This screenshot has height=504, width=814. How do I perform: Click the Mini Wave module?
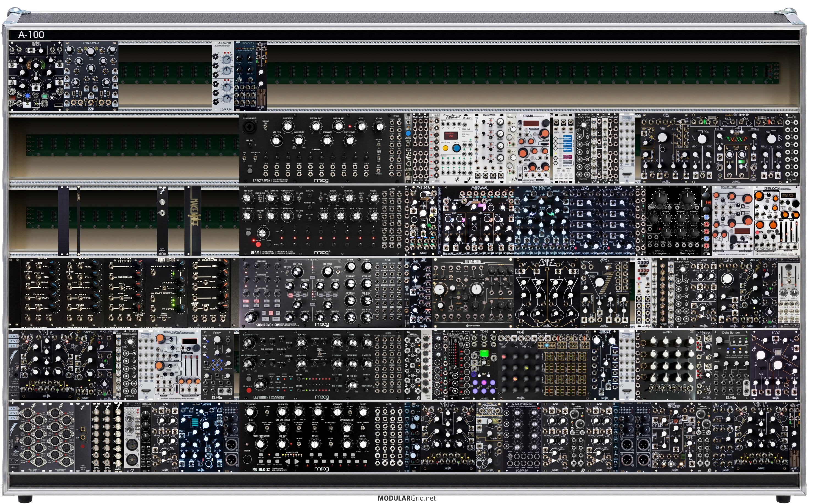pos(167,293)
